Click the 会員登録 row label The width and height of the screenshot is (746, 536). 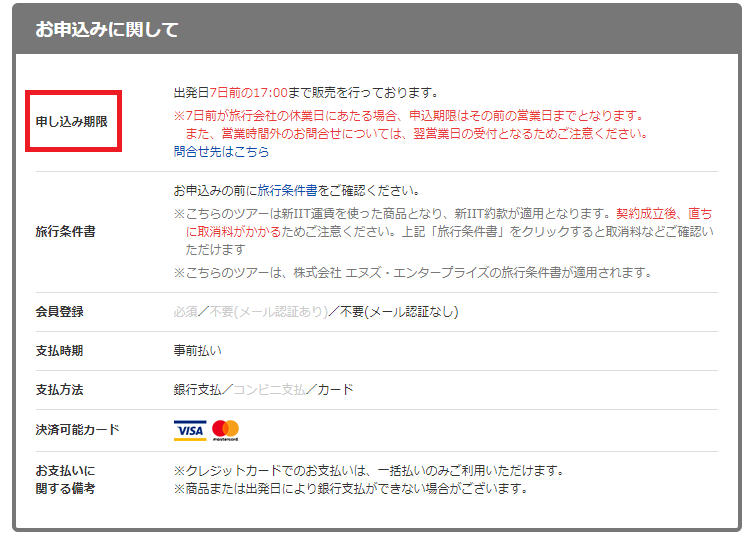tap(59, 311)
